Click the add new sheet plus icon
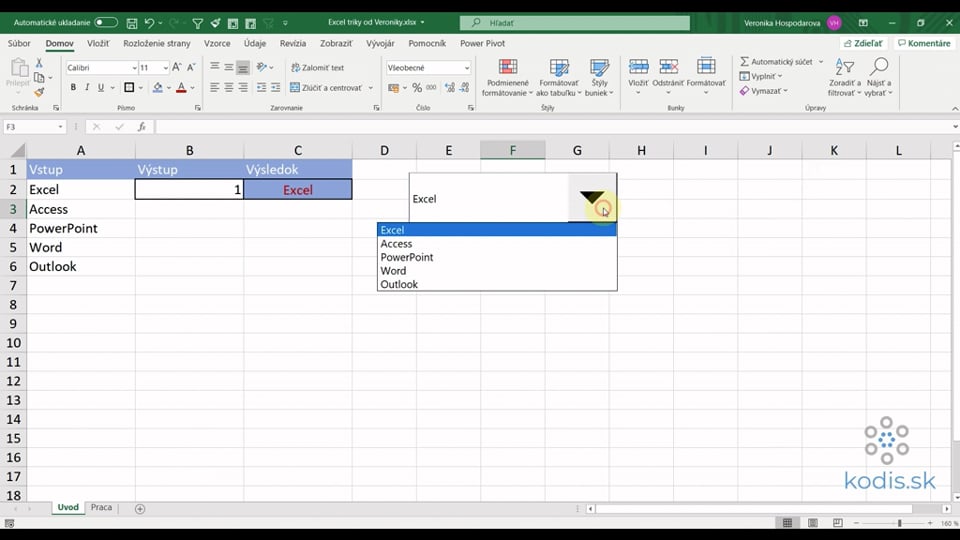This screenshot has height=540, width=960. pos(140,509)
